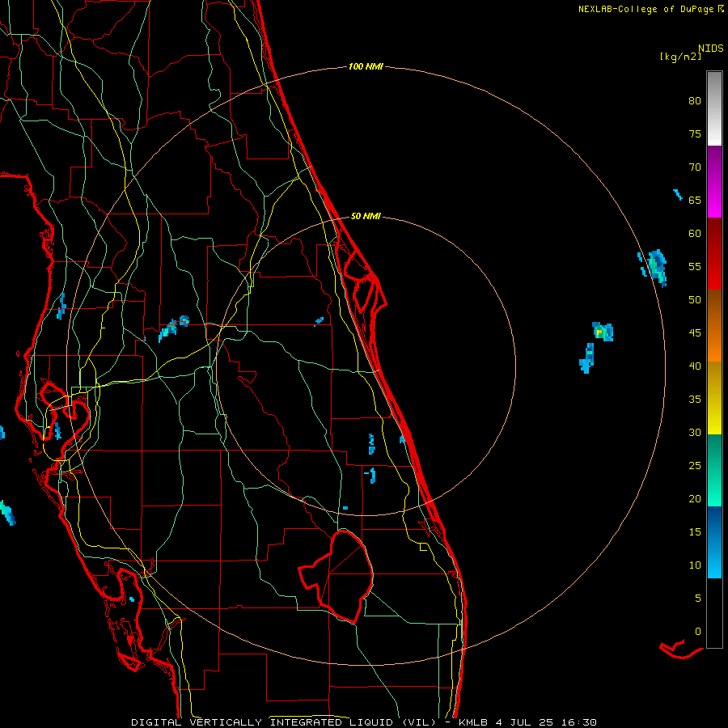Select the 100 NMI range ring label
Screen dimensions: 728x728
tap(366, 67)
